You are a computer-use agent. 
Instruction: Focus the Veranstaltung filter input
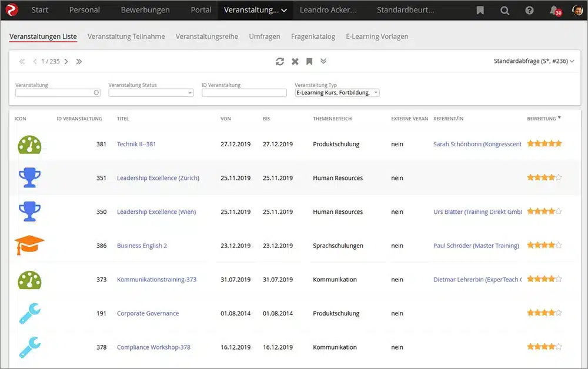(58, 92)
